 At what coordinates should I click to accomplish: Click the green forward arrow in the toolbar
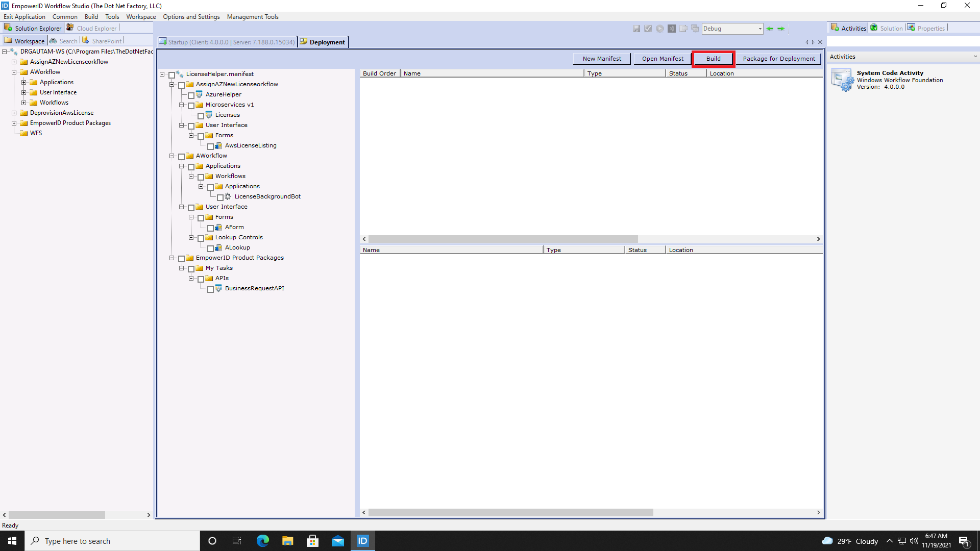781,29
